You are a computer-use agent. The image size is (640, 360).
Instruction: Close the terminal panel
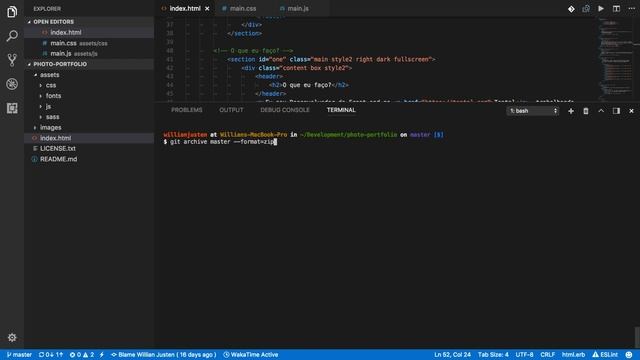631,111
